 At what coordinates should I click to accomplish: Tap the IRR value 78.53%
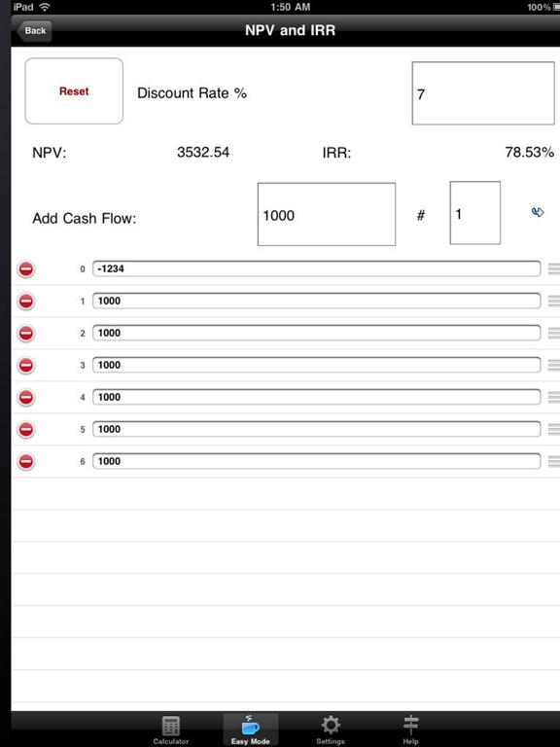[530, 153]
